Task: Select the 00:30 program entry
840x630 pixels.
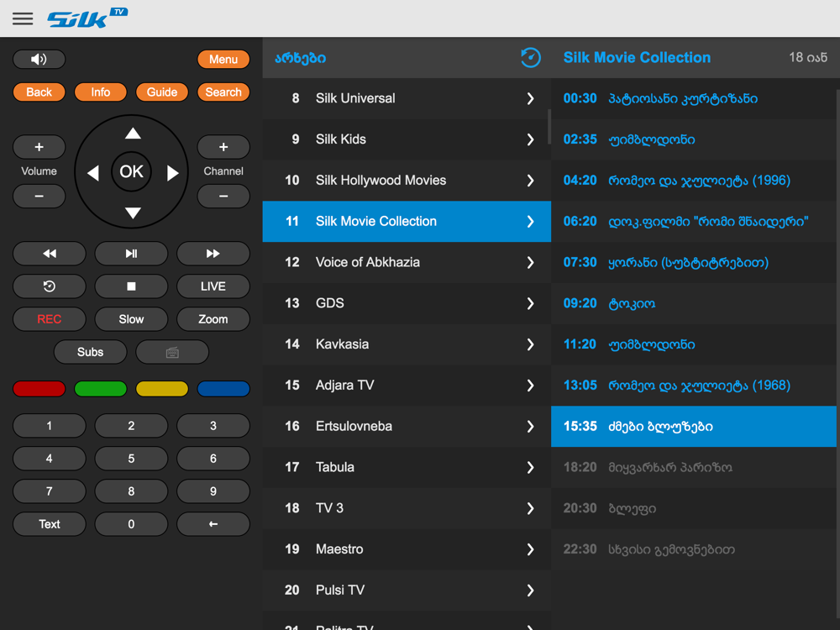Action: [693, 98]
